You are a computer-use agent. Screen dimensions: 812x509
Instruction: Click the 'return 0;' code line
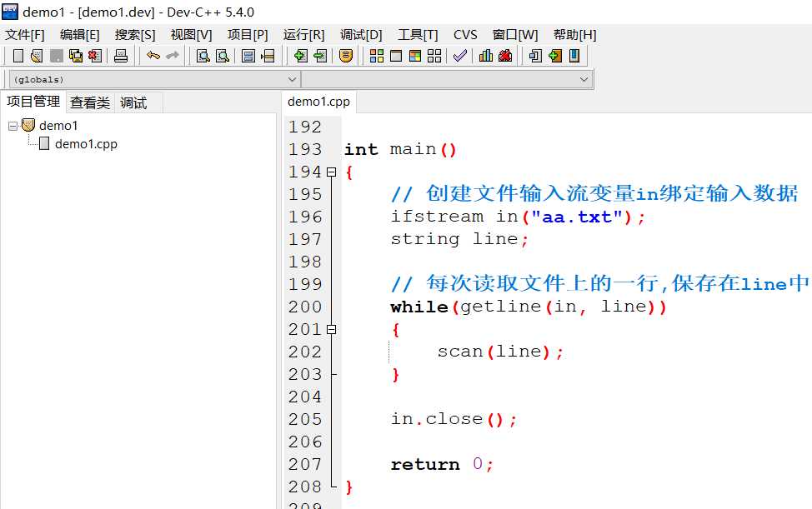(442, 464)
